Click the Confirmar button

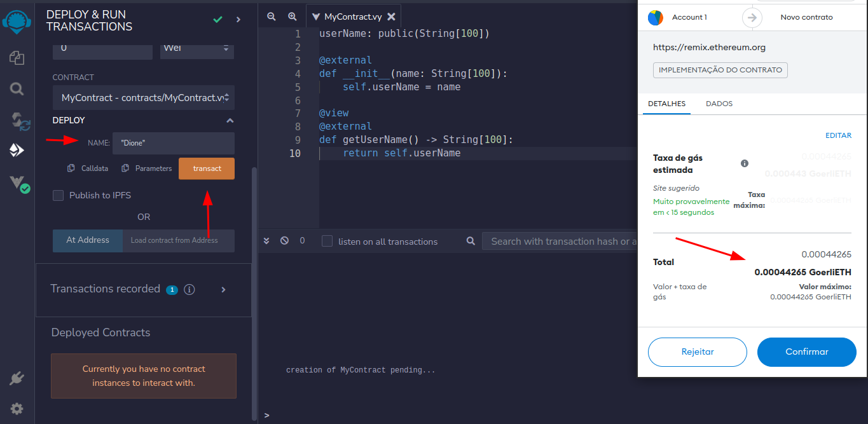tap(806, 352)
